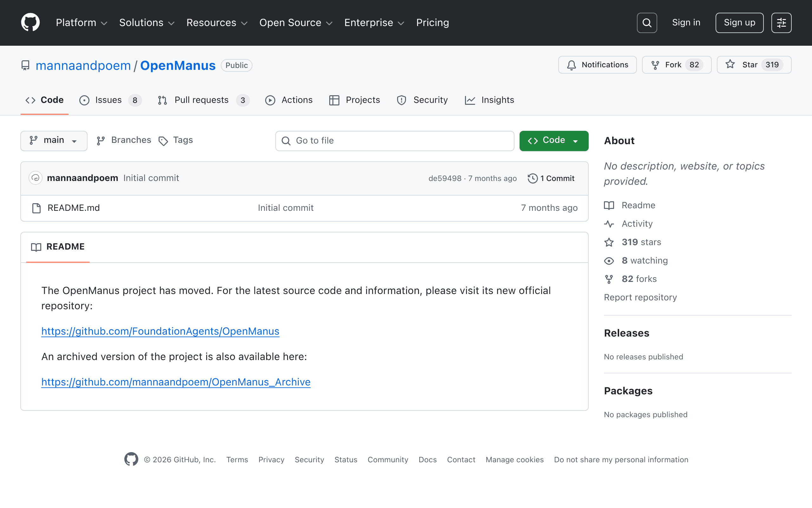The width and height of the screenshot is (812, 508).
Task: Click the tag icon next to Tags
Action: coord(163,141)
